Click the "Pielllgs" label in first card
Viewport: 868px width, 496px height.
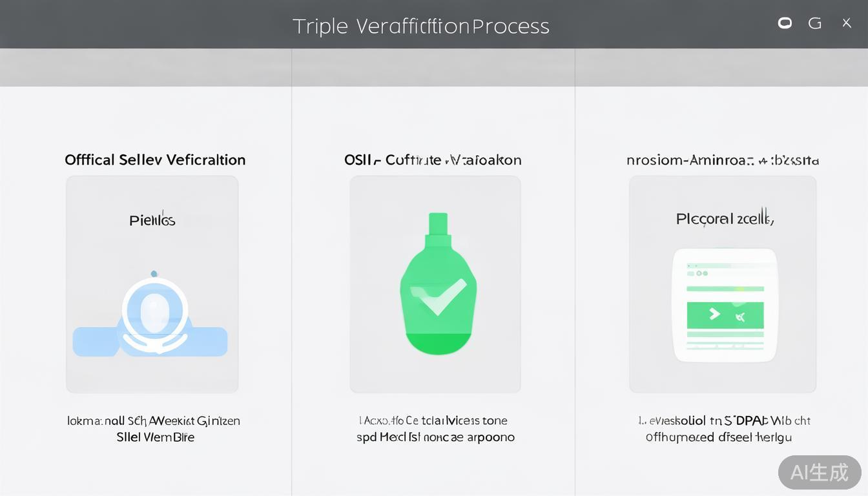pyautogui.click(x=152, y=220)
